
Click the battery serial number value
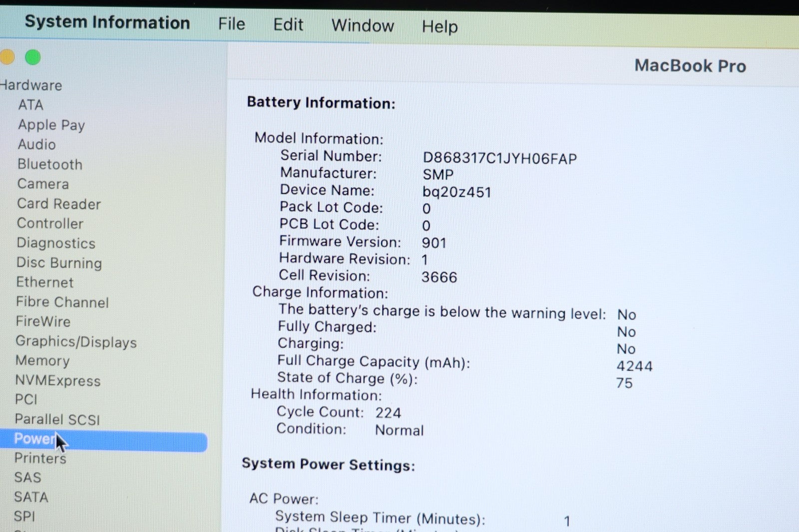point(499,159)
